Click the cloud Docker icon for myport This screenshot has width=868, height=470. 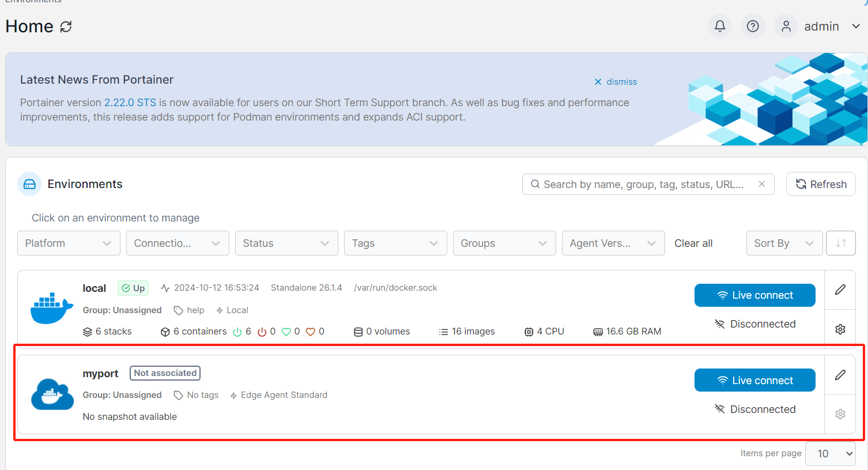(x=52, y=394)
